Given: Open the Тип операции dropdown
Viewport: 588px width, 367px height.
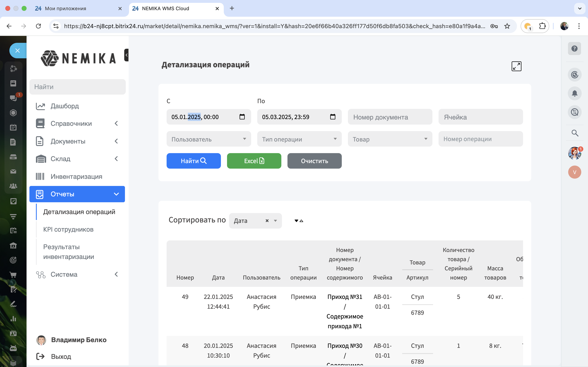Looking at the screenshot, I should point(299,139).
